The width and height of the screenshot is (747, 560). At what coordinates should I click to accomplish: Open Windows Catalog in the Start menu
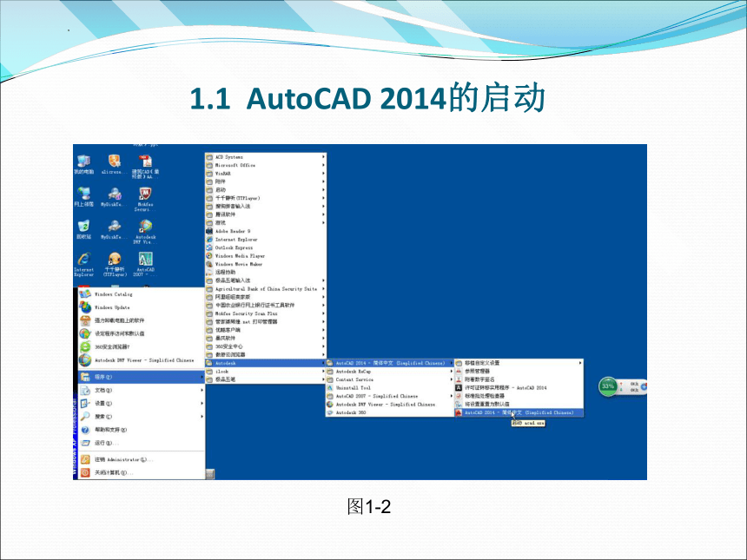click(x=142, y=294)
